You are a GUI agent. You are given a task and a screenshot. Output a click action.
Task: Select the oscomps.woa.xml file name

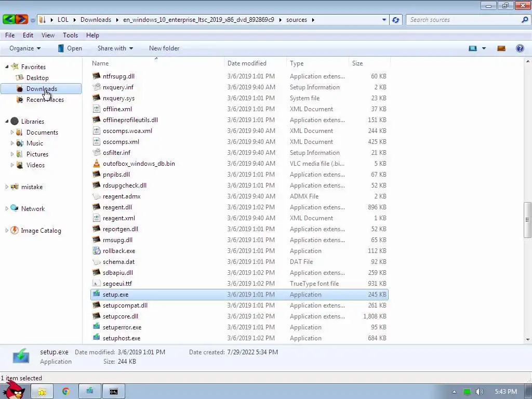[127, 130]
